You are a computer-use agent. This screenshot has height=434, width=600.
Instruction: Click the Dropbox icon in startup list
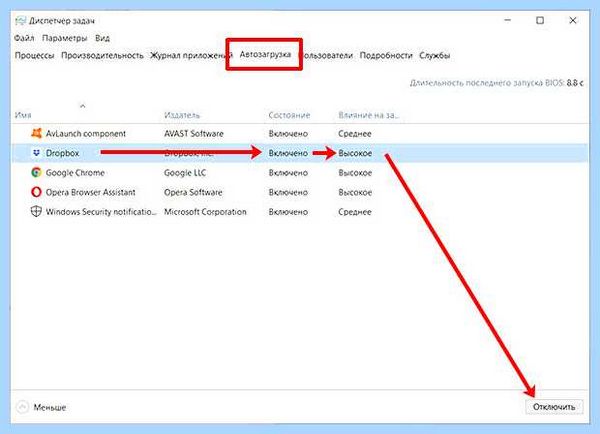point(36,153)
